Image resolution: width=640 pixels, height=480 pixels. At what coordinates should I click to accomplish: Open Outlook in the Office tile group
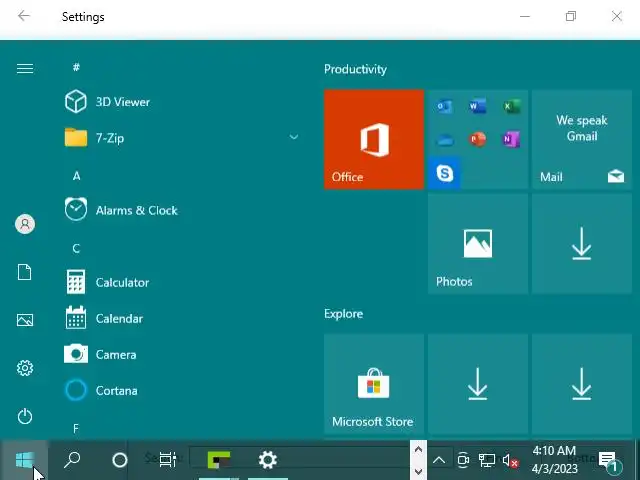444,107
